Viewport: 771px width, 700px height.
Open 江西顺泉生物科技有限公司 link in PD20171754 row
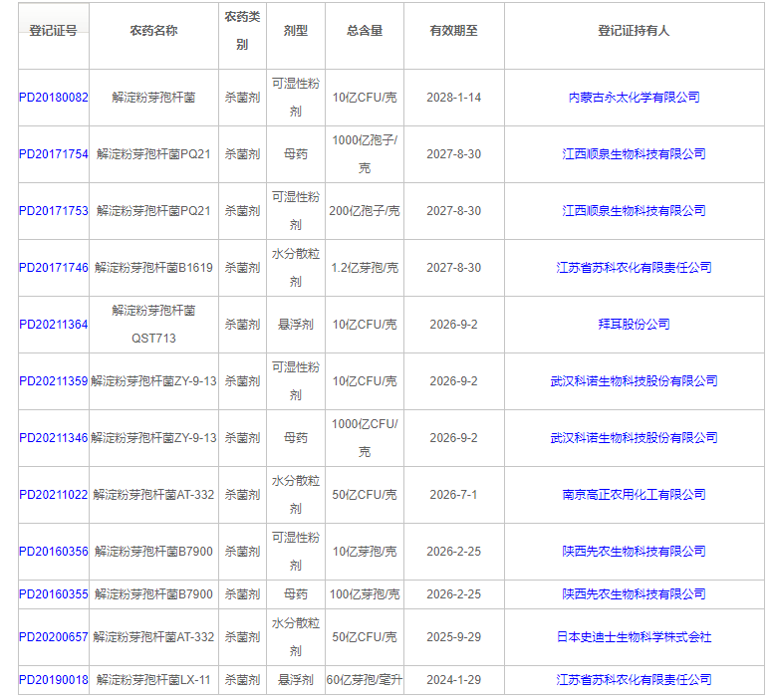click(634, 154)
